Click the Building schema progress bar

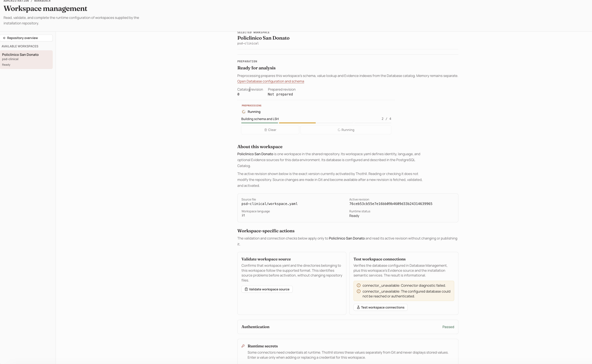coord(316,123)
